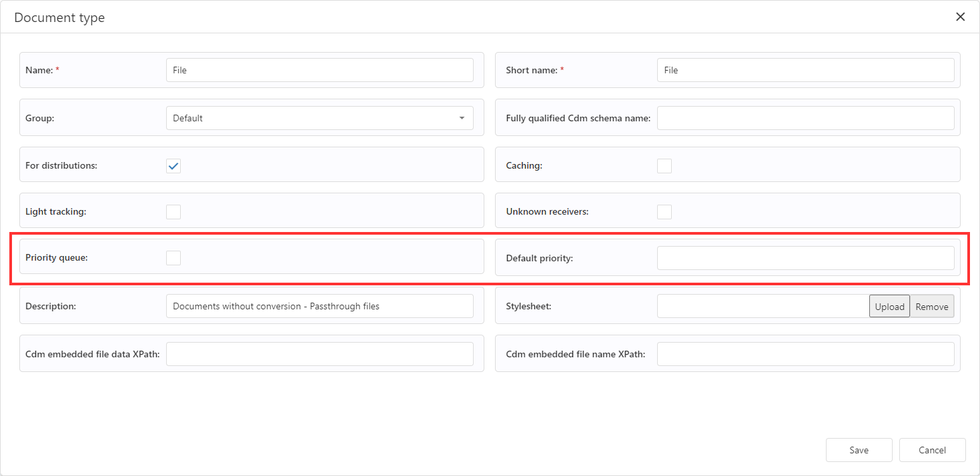Close the Document type dialog

tap(960, 17)
